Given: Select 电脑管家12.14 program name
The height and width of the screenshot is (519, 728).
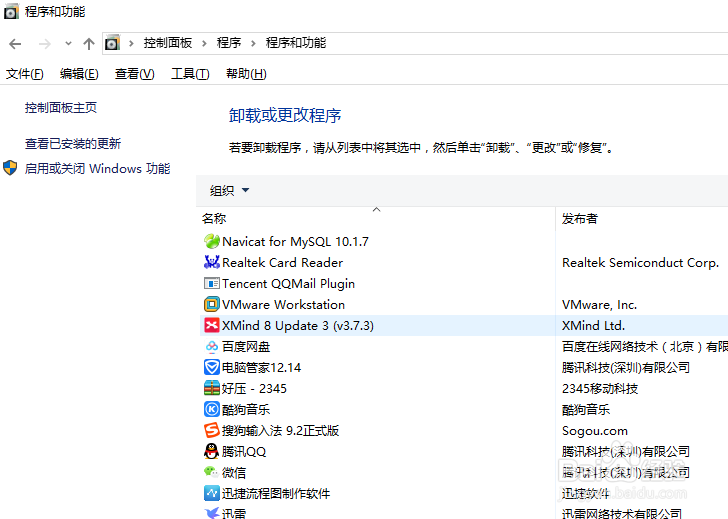Looking at the screenshot, I should coord(261,367).
